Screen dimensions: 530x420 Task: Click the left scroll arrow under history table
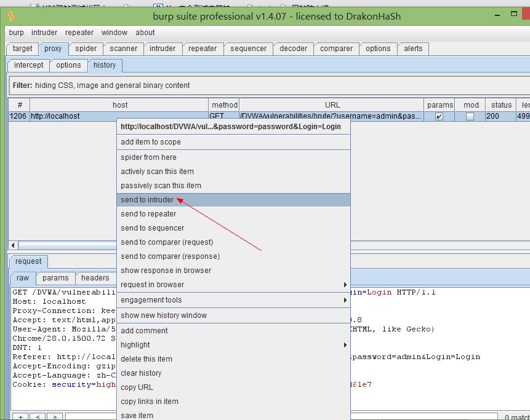pyautogui.click(x=14, y=245)
